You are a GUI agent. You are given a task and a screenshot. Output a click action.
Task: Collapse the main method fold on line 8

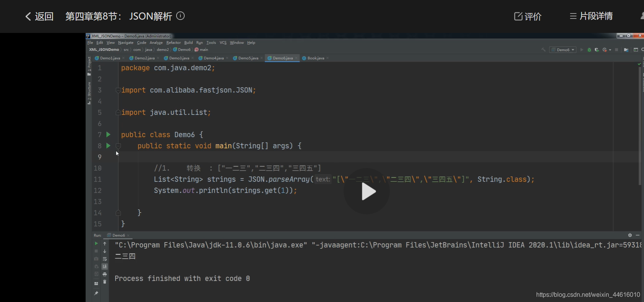pos(118,146)
